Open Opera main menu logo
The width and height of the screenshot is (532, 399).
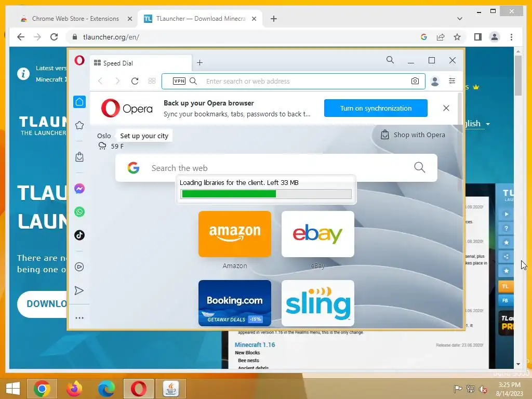point(79,60)
